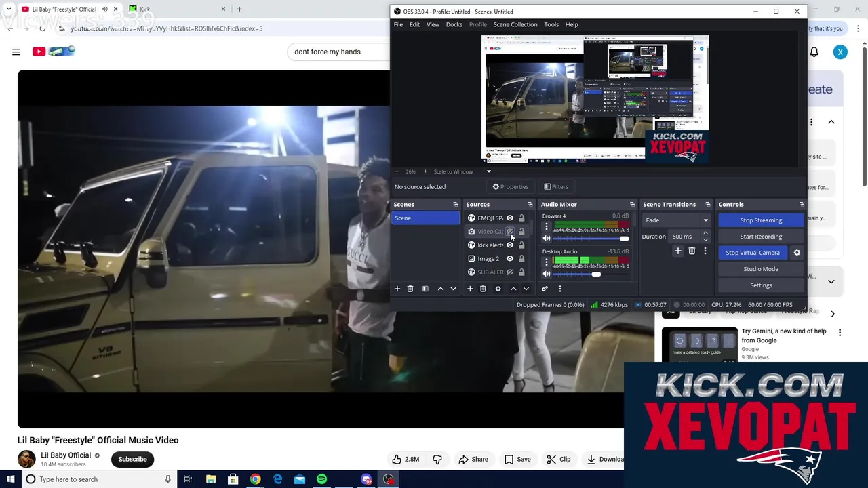Open the OBS Docks menu
The height and width of the screenshot is (488, 868).
(454, 24)
